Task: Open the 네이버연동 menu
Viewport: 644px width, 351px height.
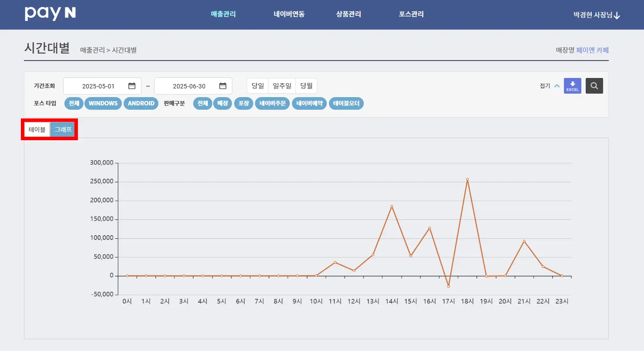Action: pos(289,14)
